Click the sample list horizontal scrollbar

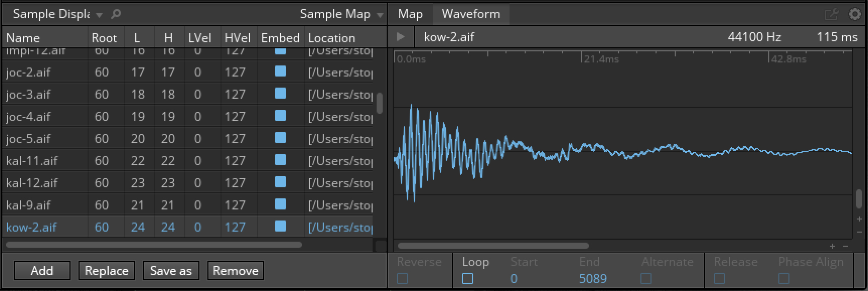pyautogui.click(x=154, y=245)
